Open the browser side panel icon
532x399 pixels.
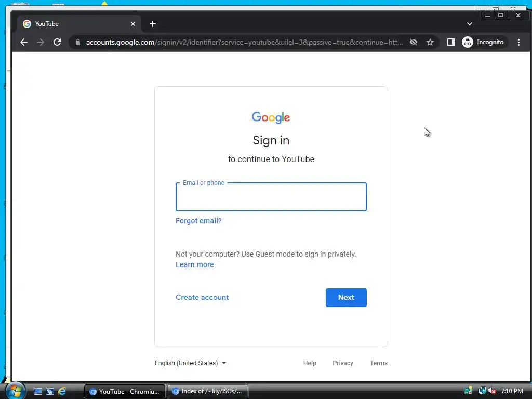click(x=450, y=42)
